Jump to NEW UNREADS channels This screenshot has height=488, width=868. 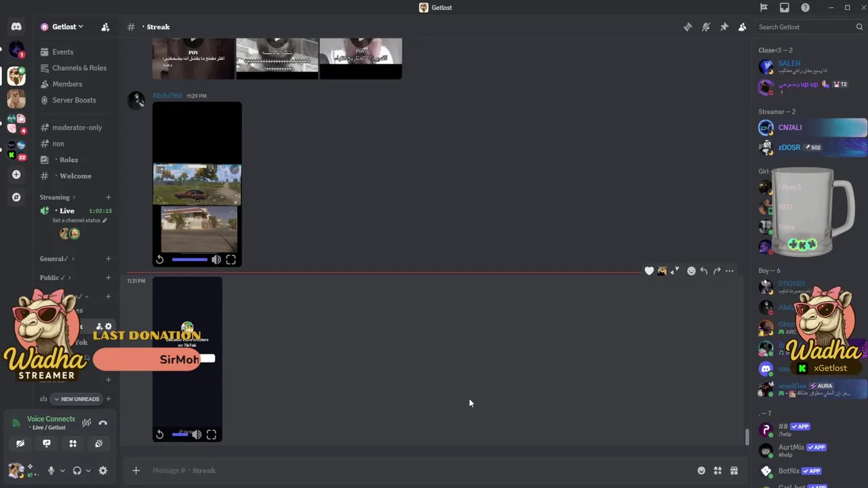[x=75, y=399]
